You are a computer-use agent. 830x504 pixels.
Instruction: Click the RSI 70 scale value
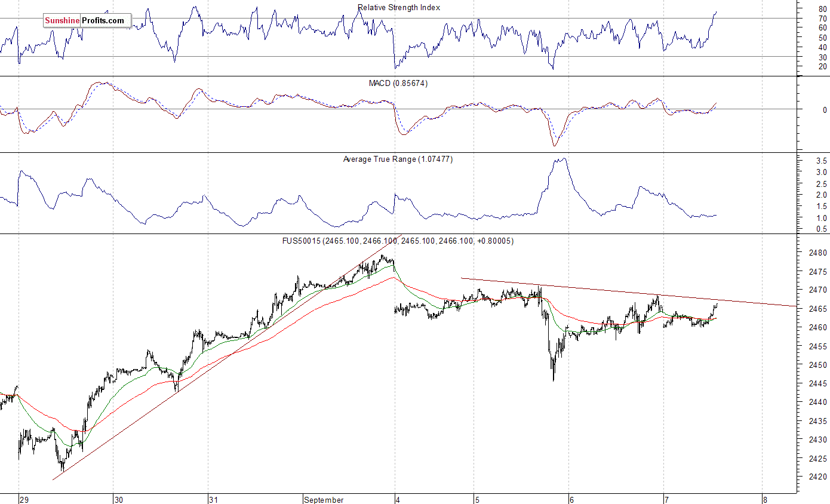823,19
